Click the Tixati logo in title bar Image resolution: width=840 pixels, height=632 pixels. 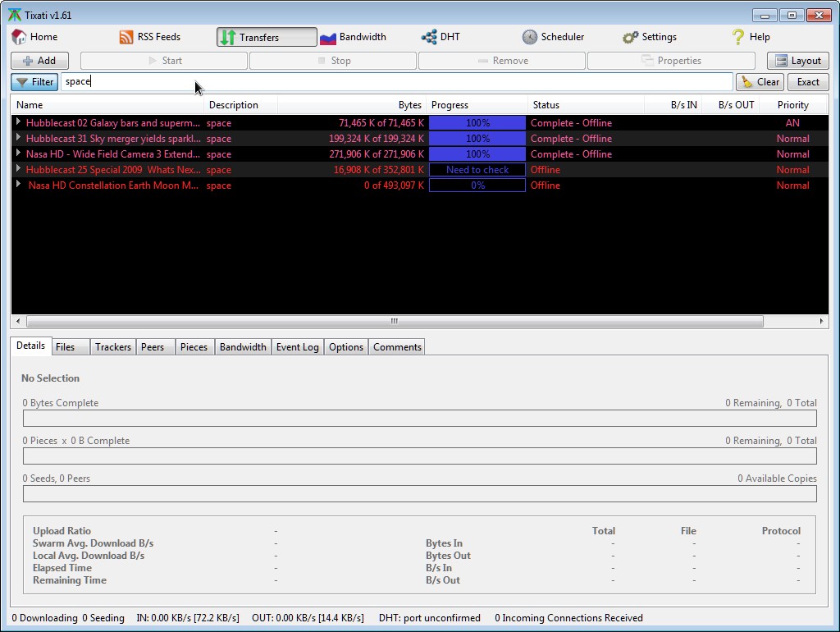point(15,15)
